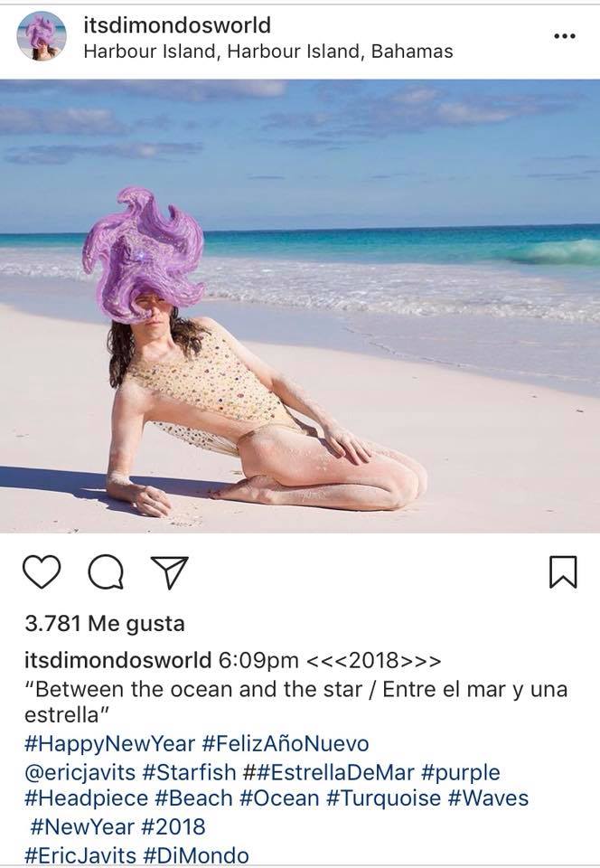Tap the itsdimondosworld profile avatar
This screenshot has width=600, height=868.
click(42, 36)
